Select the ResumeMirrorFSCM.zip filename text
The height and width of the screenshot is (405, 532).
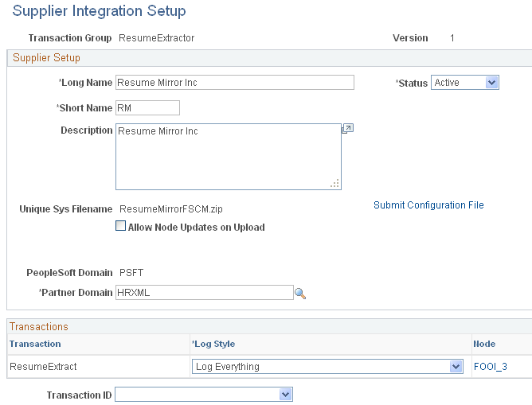click(171, 209)
